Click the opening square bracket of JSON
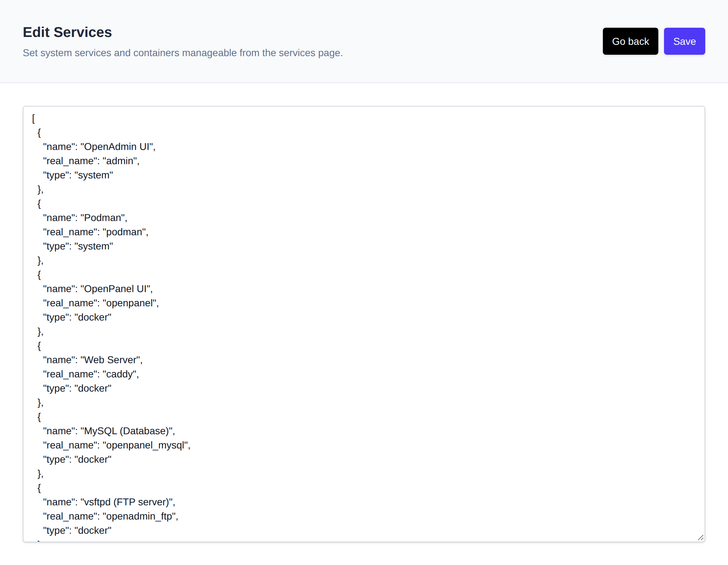Image resolution: width=728 pixels, height=565 pixels. coord(33,118)
